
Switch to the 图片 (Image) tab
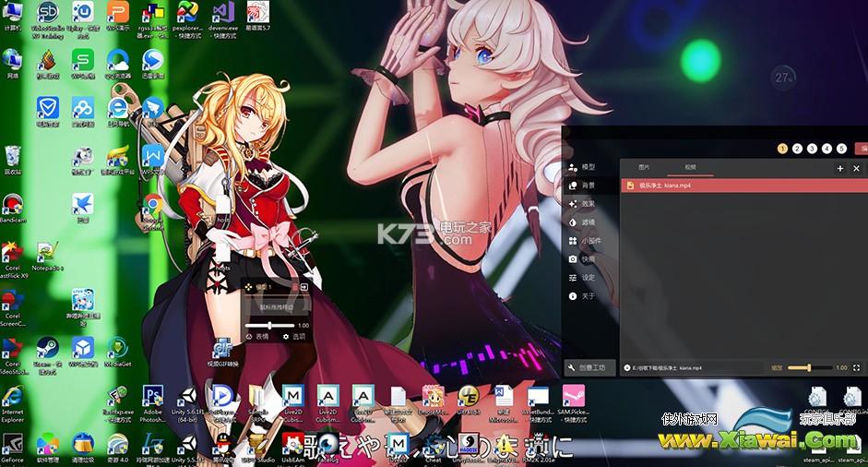coord(644,167)
